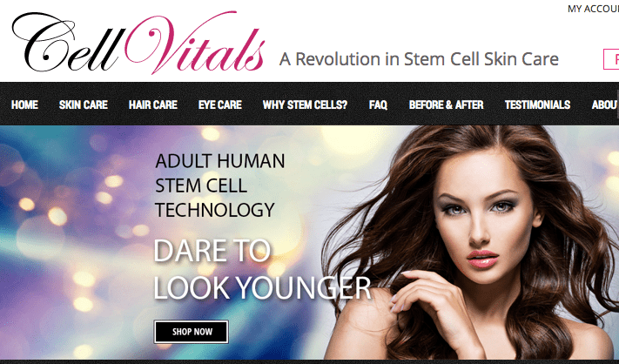The width and height of the screenshot is (619, 364).
Task: Click the model's photo in banner
Action: 474,242
